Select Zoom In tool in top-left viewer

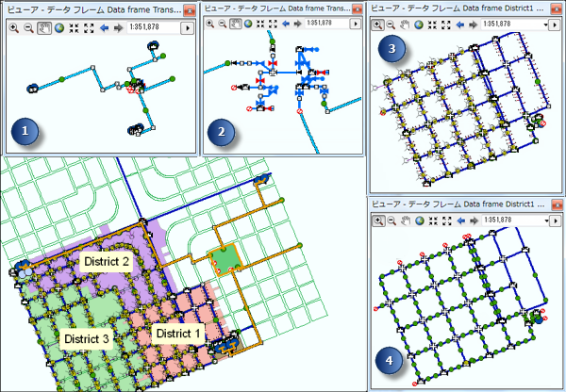click(x=14, y=27)
